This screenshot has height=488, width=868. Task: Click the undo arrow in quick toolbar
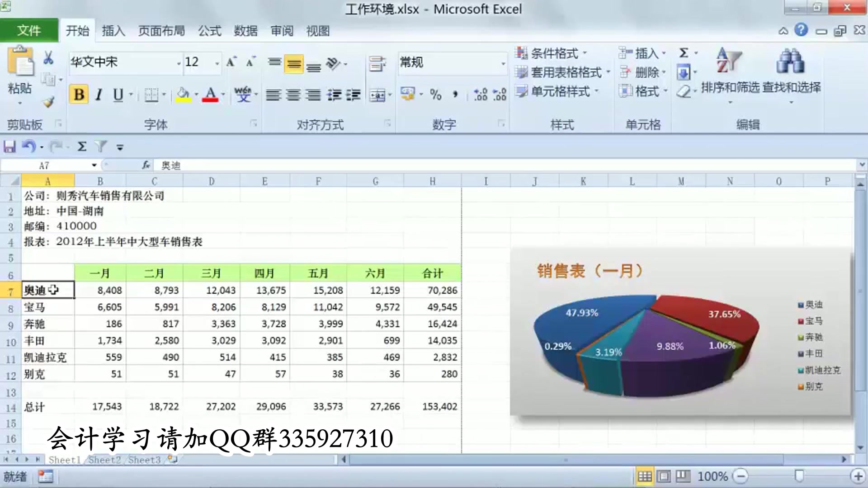point(29,147)
